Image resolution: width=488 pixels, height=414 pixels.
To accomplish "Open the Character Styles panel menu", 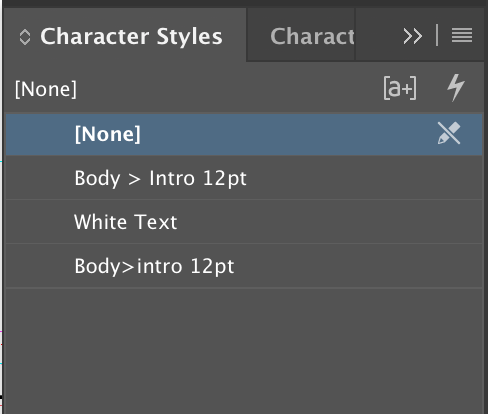I will tap(462, 35).
